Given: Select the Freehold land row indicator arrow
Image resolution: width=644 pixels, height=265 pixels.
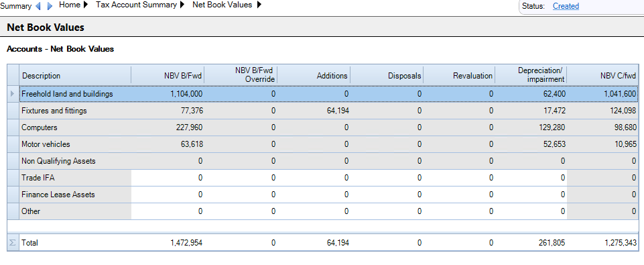Looking at the screenshot, I should [13, 94].
